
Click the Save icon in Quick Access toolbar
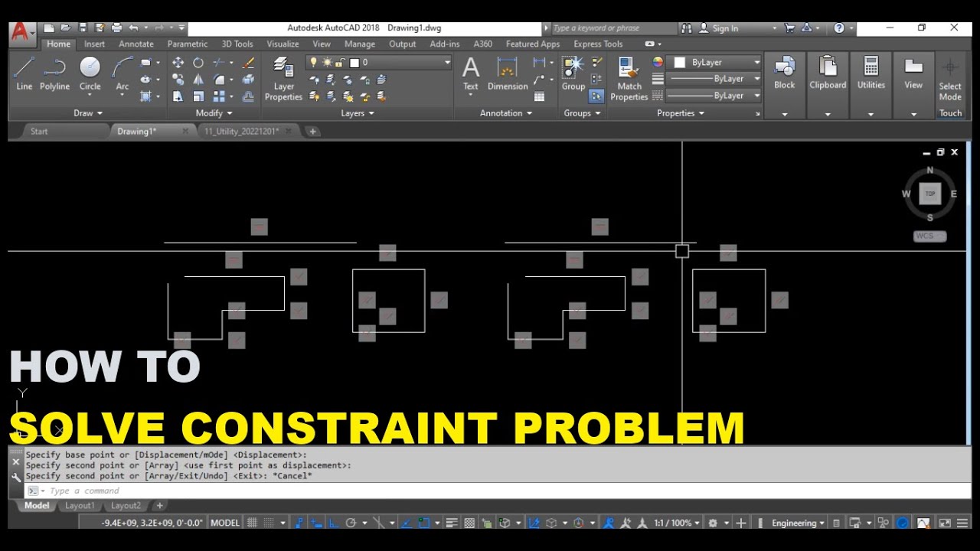tap(83, 28)
